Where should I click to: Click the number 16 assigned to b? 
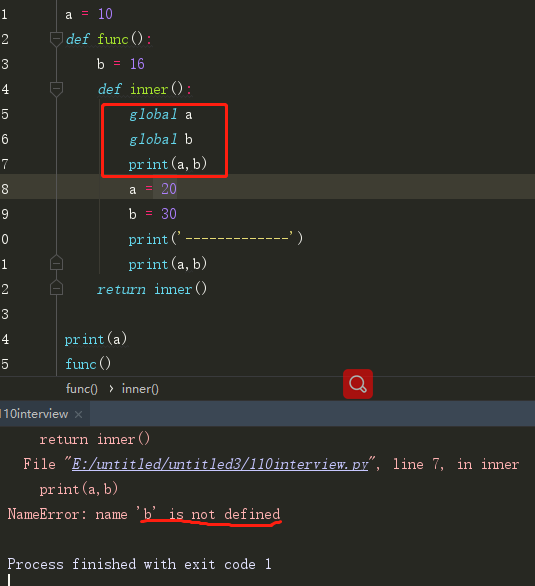click(x=137, y=64)
